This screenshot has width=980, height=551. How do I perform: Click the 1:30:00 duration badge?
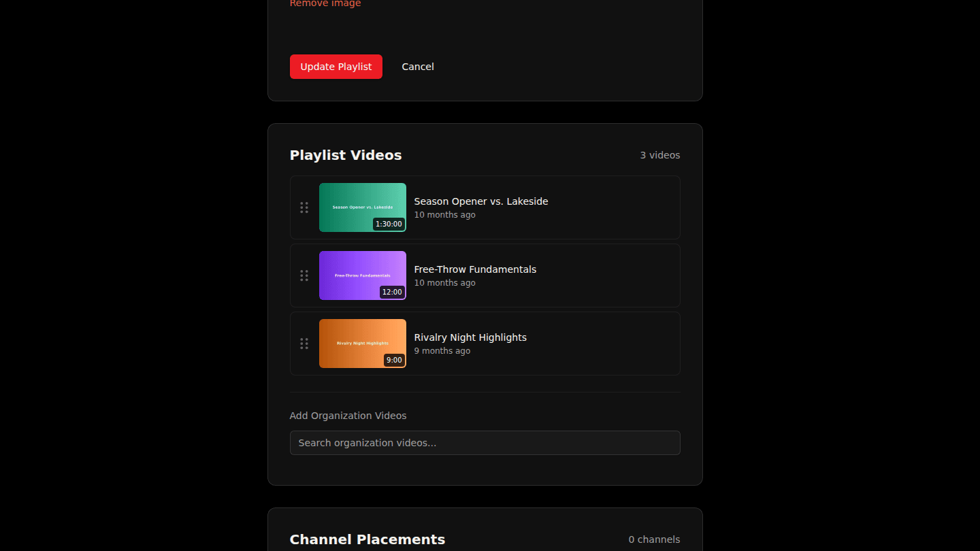pos(389,224)
